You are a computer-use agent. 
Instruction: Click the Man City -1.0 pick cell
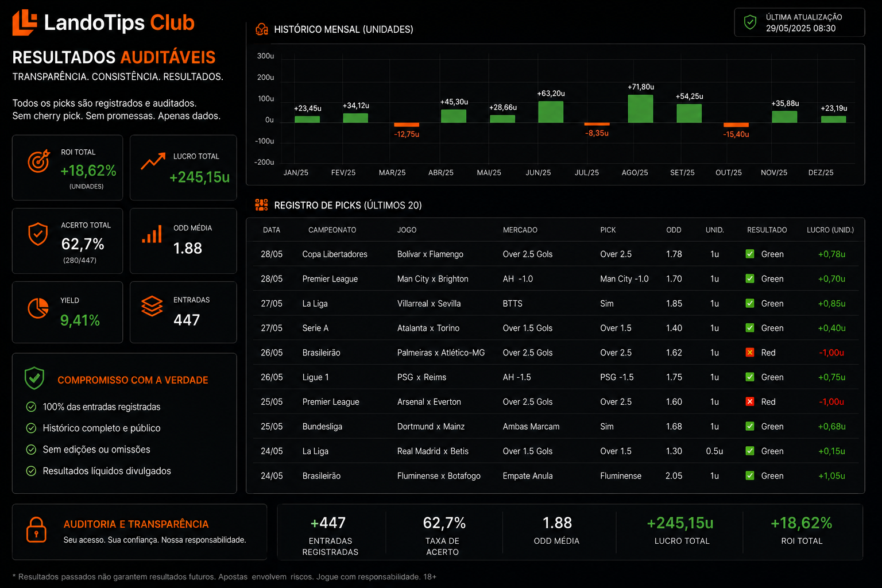(624, 278)
